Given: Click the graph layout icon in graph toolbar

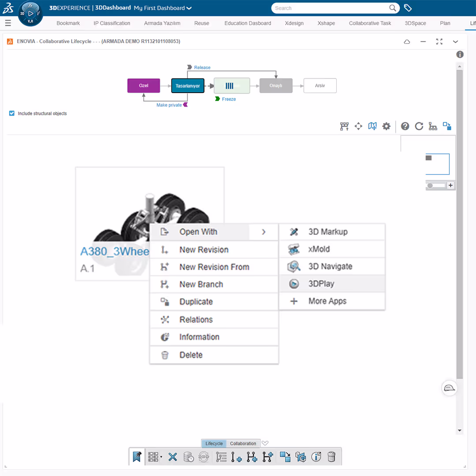Looking at the screenshot, I should 344,126.
